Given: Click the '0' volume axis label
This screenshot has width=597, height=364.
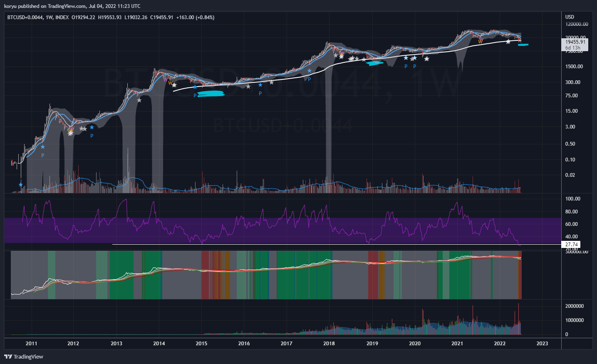Looking at the screenshot, I should [x=567, y=334].
